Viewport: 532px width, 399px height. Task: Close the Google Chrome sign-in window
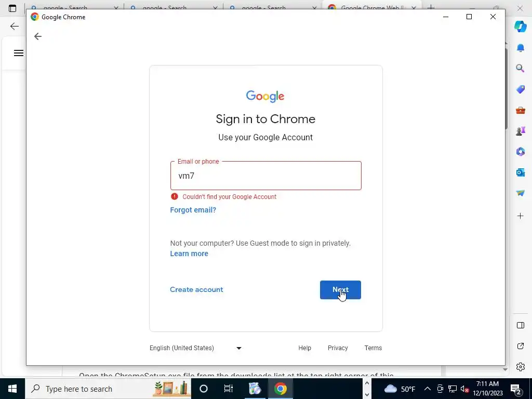(493, 17)
